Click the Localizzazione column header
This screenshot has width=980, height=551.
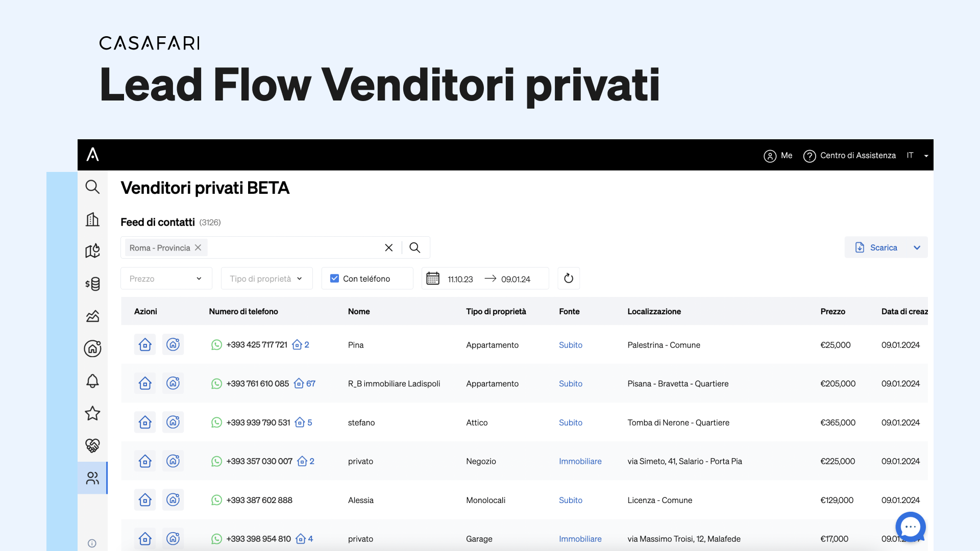(654, 311)
